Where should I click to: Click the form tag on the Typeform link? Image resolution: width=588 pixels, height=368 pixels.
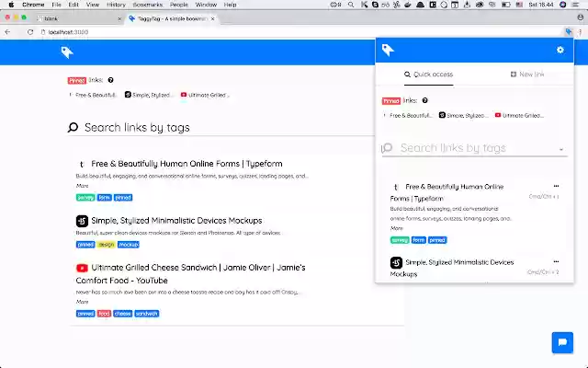coord(104,198)
